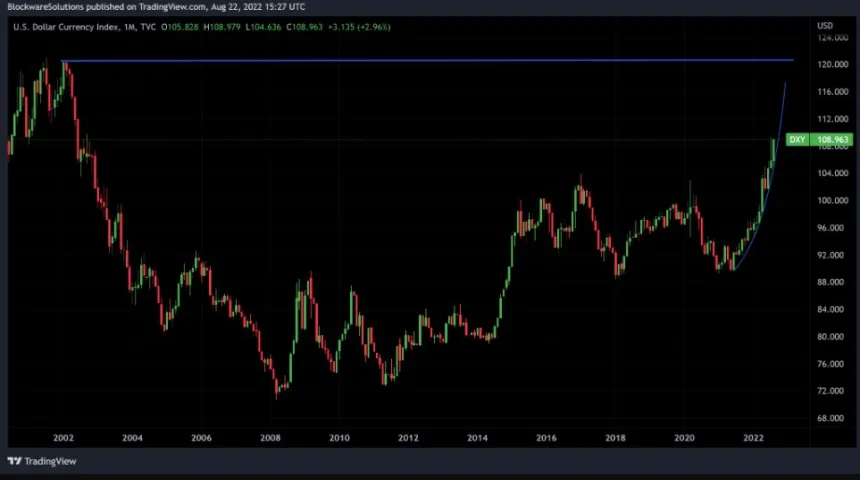860x480 pixels.
Task: Click the high value H108.979
Action: 222,27
